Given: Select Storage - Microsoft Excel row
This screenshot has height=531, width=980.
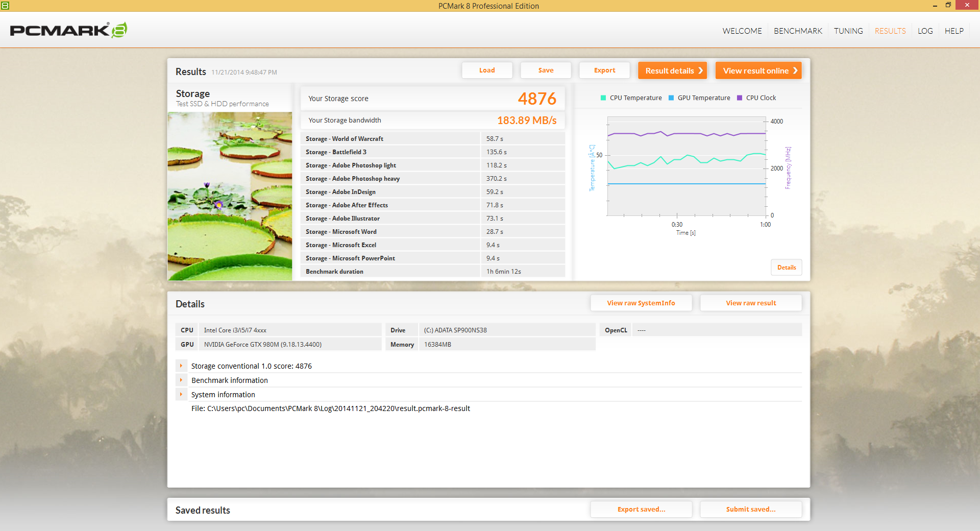Looking at the screenshot, I should 433,245.
